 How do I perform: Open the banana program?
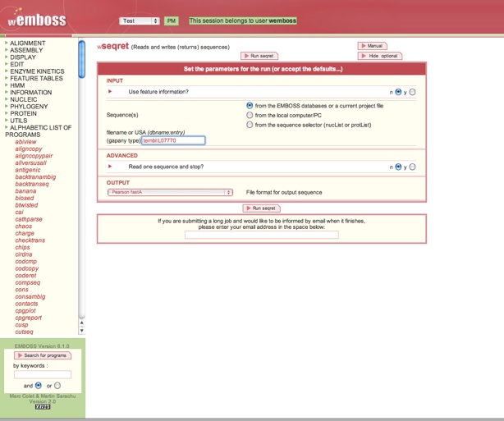25,191
